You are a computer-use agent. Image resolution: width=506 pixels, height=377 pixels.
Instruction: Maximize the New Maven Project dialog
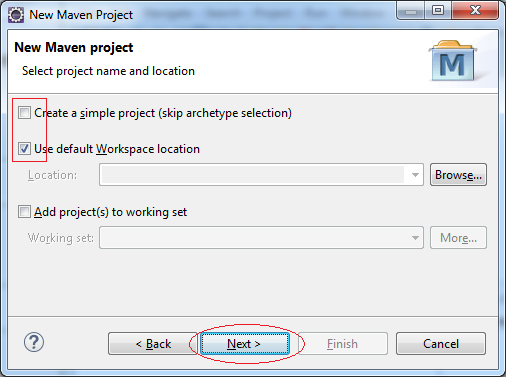[x=438, y=11]
